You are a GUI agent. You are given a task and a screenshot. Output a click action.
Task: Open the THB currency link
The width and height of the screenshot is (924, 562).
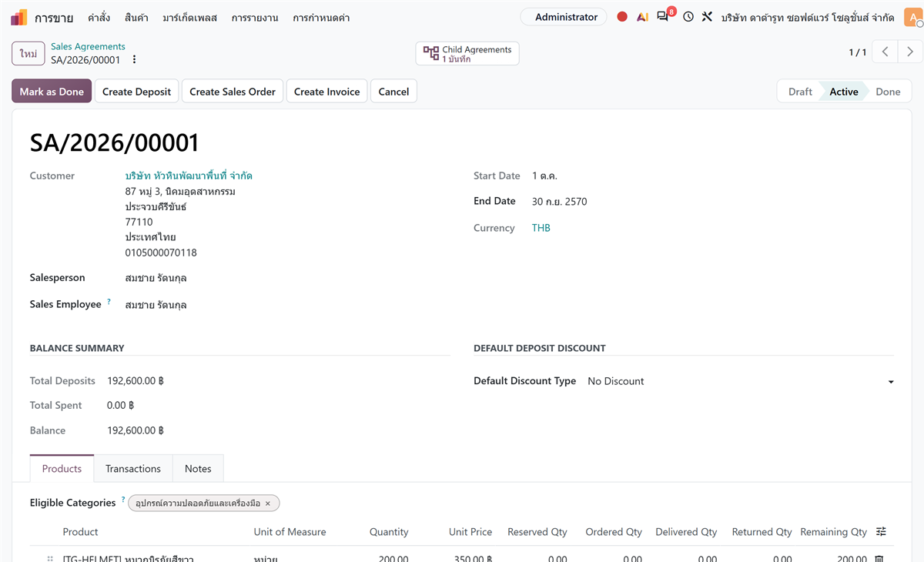(x=541, y=228)
